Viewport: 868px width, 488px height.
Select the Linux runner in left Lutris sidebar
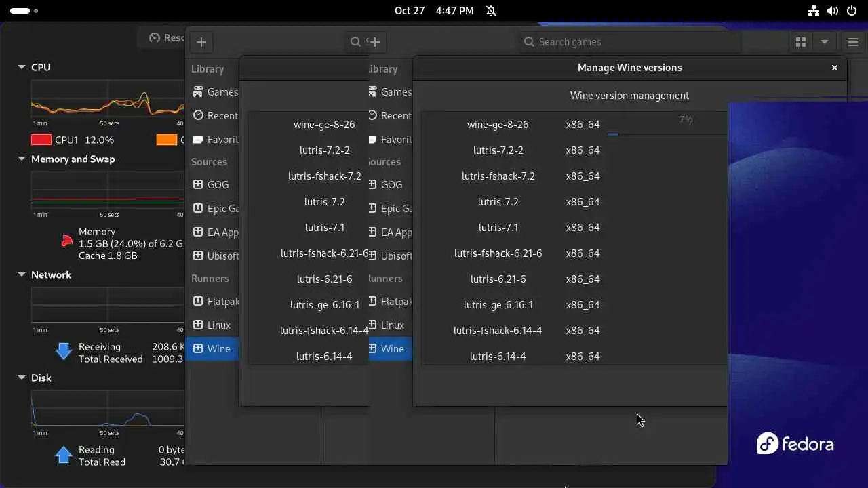212,325
